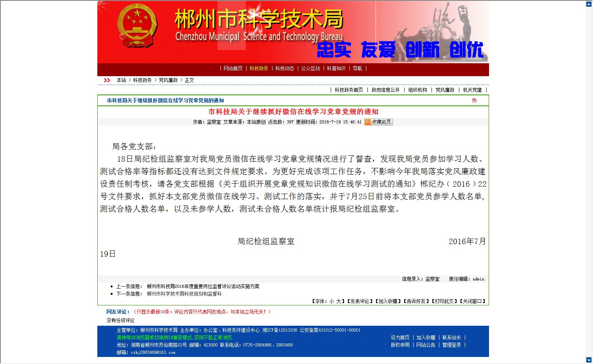The width and height of the screenshot is (593, 364).
Task: Open the 科普知识 navigation item
Action: tap(336, 68)
